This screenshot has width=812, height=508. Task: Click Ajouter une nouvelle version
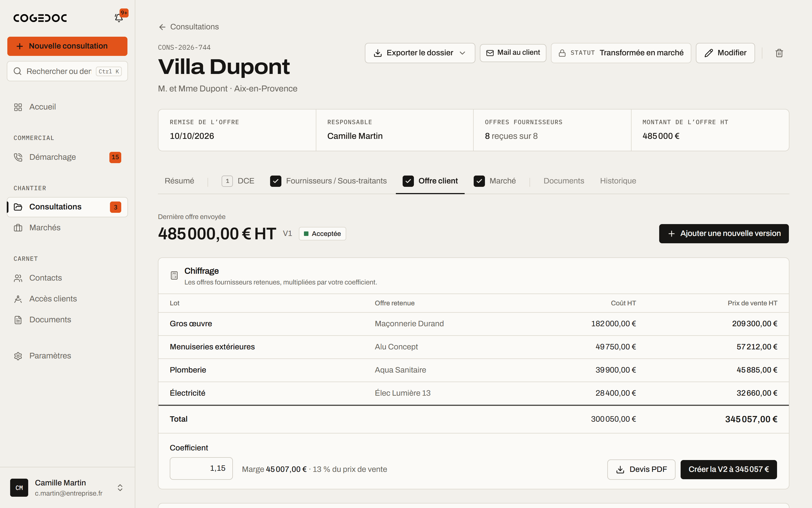[x=724, y=233]
